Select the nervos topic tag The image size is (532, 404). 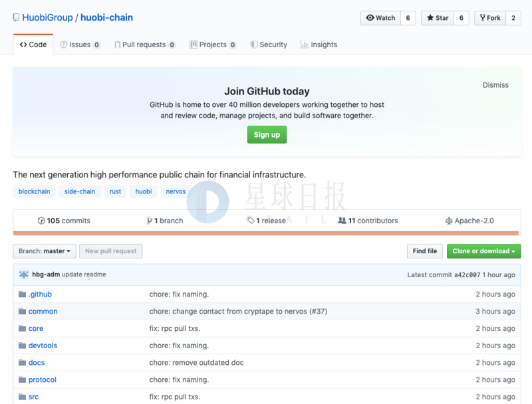tap(176, 191)
